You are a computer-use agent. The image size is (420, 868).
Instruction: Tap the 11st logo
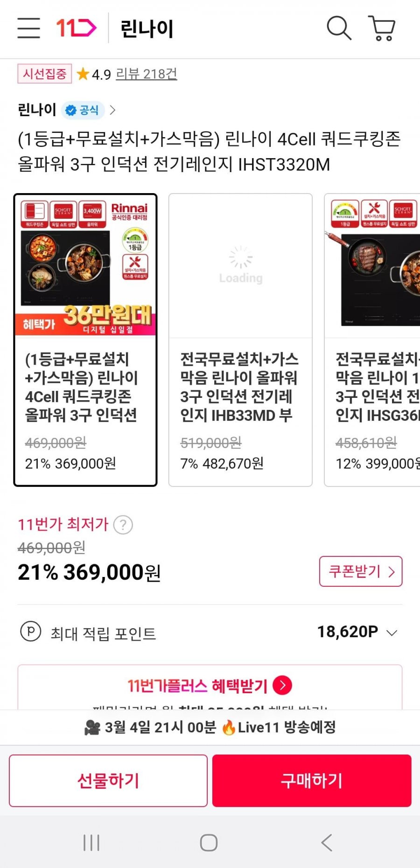tap(76, 28)
